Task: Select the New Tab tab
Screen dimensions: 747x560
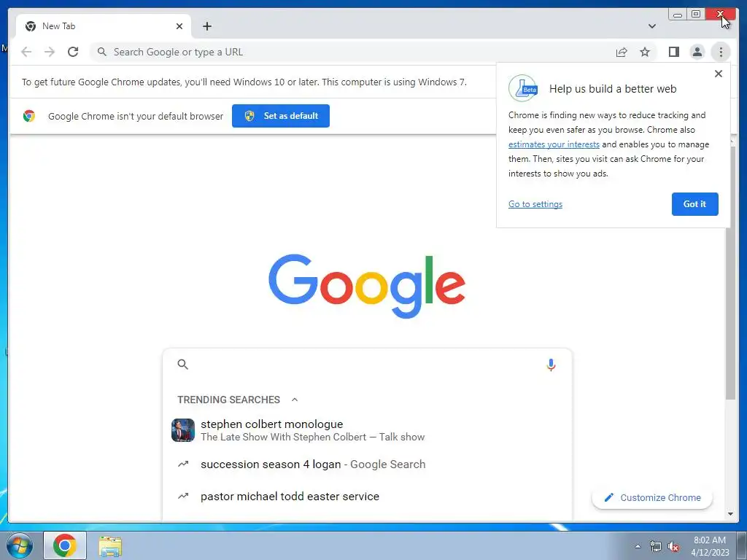Action: (104, 26)
